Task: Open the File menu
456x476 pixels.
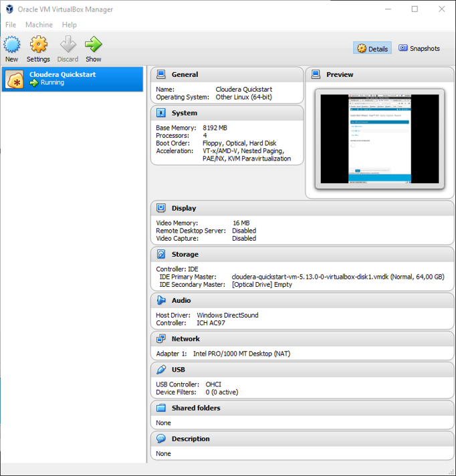Action: point(11,25)
